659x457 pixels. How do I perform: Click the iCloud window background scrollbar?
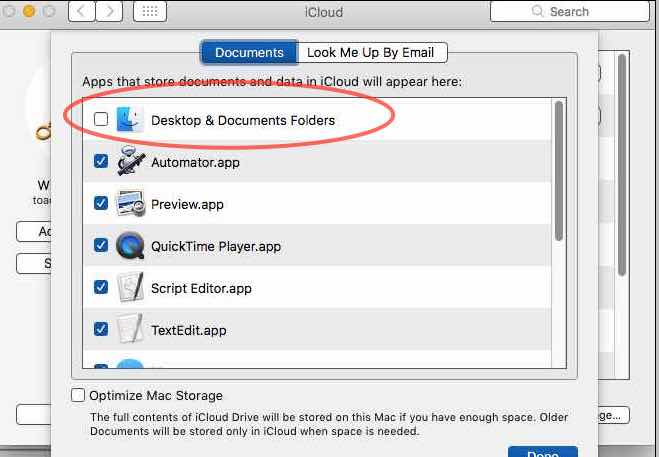tap(622, 165)
